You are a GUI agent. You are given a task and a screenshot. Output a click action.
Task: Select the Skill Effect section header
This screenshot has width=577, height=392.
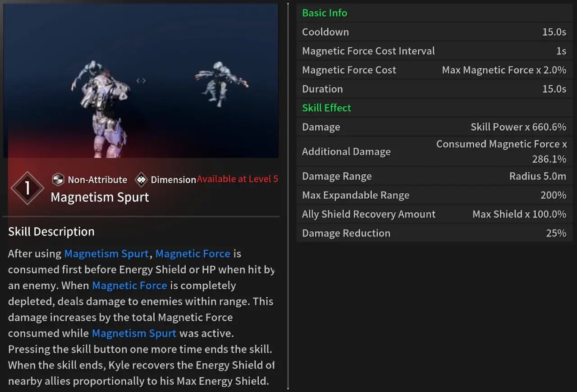pos(326,108)
